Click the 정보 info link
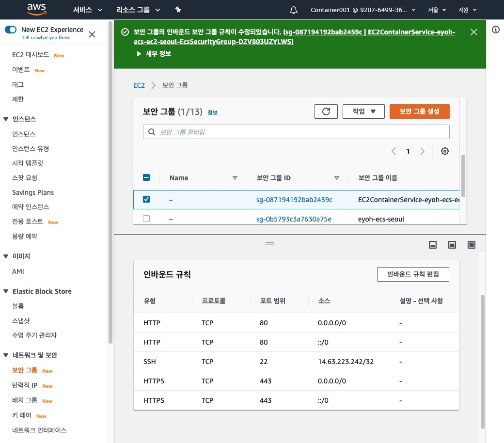The image size is (504, 443). tap(212, 112)
